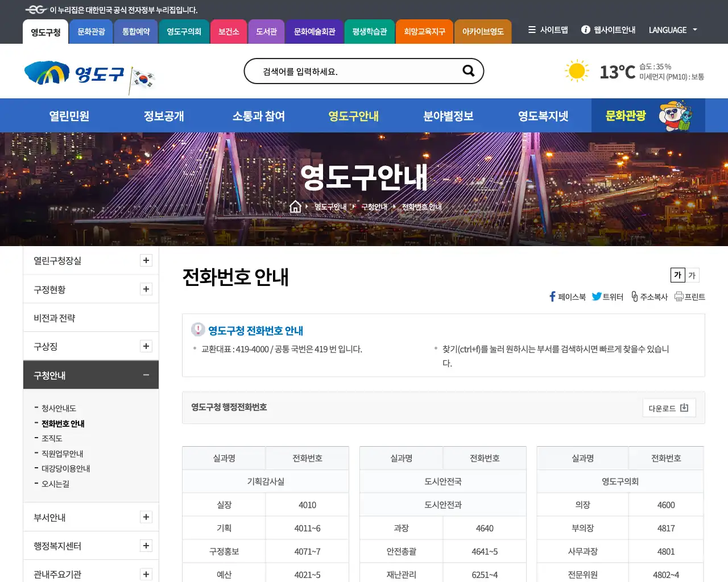Open 사이트맵 via the hamburger icon
Screen dimensions: 728x582
[532, 30]
